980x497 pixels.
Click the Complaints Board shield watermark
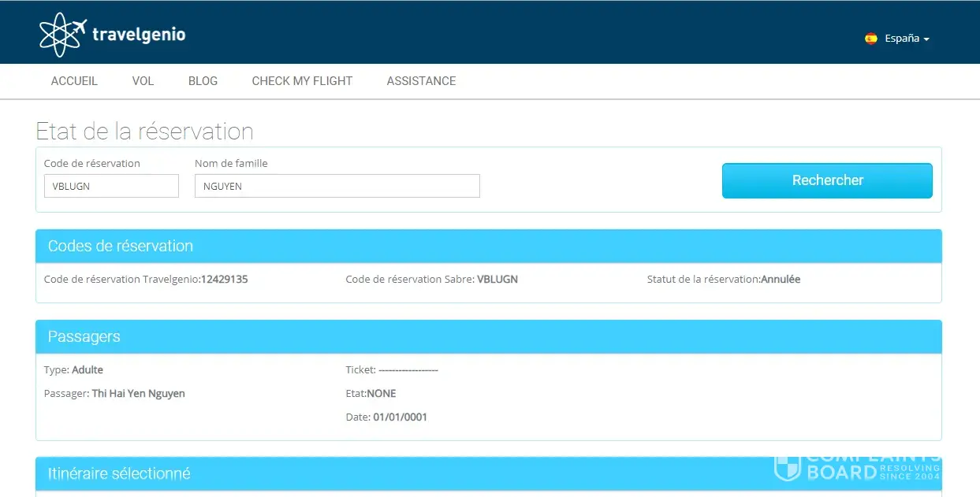(x=788, y=468)
